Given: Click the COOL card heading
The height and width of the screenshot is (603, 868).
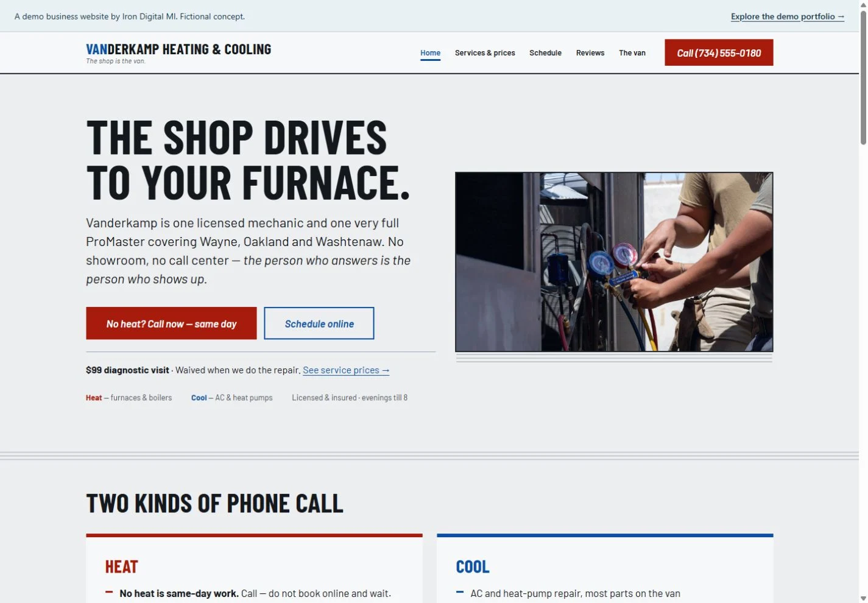Looking at the screenshot, I should 473,567.
